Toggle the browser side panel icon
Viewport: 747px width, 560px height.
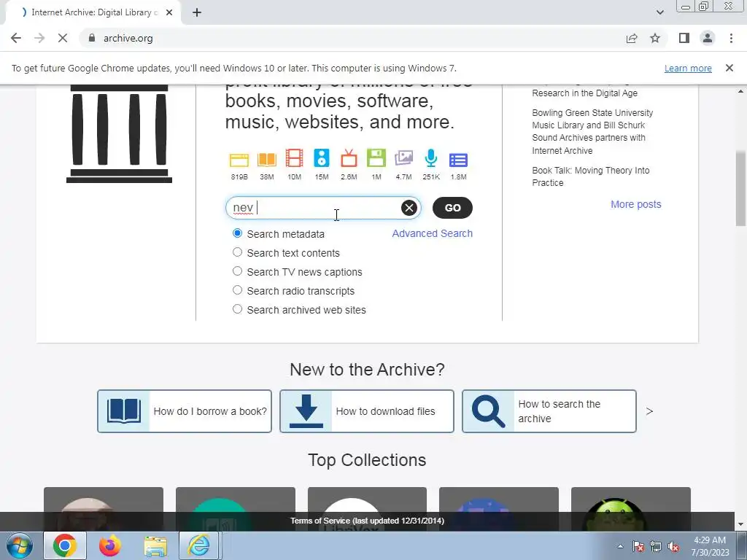point(684,38)
